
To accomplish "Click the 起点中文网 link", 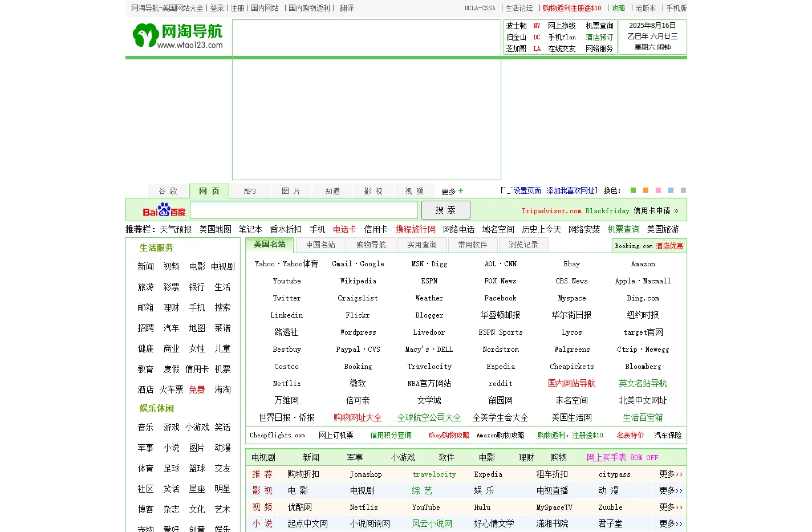I will (308, 523).
